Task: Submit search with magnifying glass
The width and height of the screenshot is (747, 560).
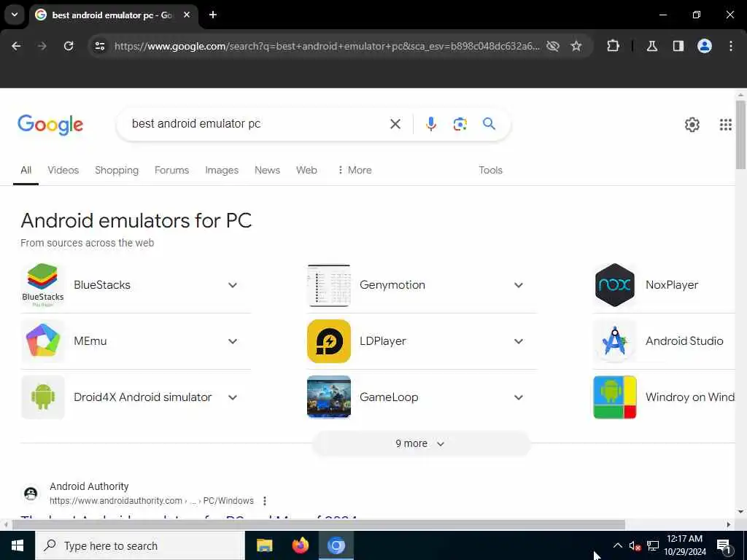Action: pyautogui.click(x=489, y=124)
